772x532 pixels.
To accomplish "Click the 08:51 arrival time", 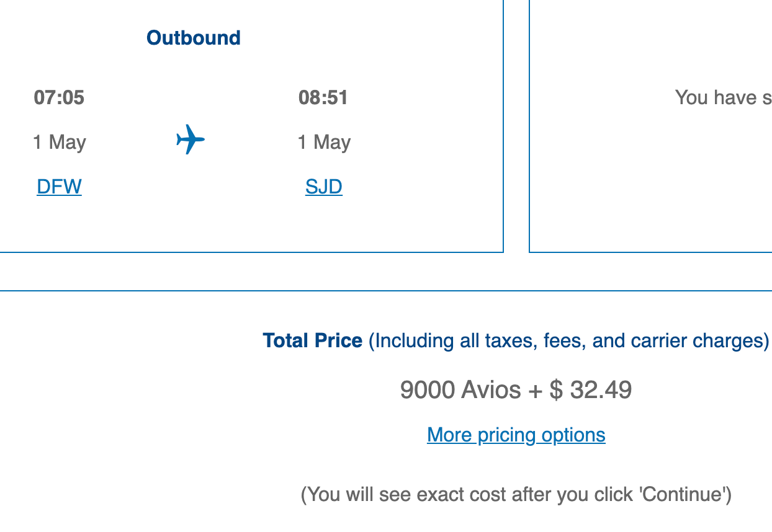I will pos(323,97).
